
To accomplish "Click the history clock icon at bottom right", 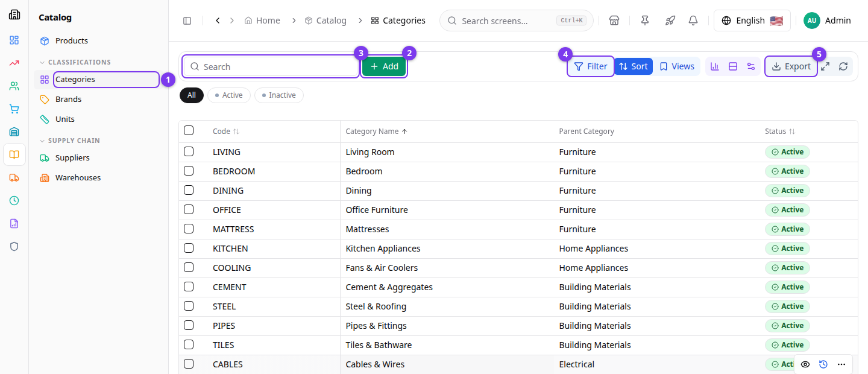I will coord(823,364).
